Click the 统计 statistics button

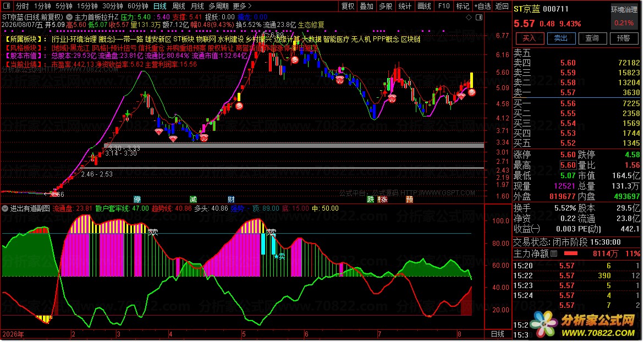[x=405, y=6]
